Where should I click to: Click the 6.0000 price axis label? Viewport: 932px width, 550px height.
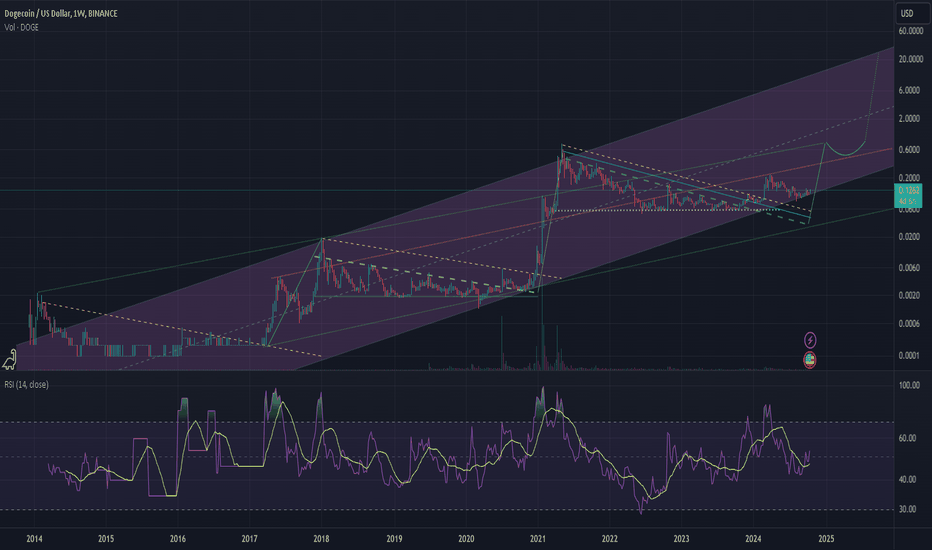pyautogui.click(x=911, y=90)
